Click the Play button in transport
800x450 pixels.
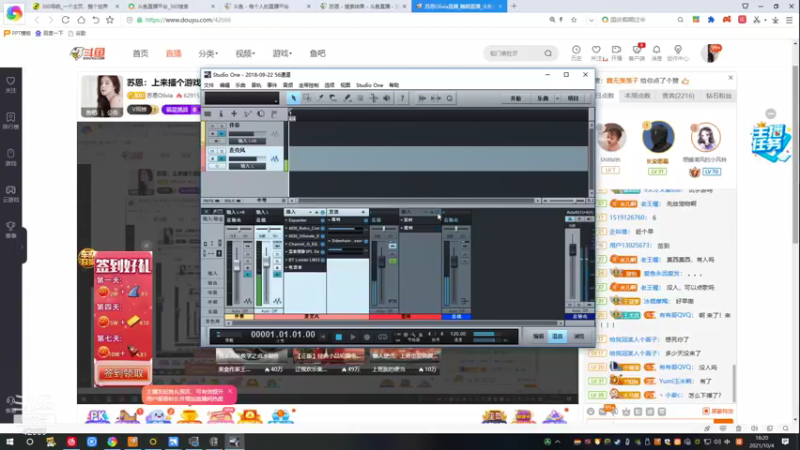pyautogui.click(x=353, y=337)
